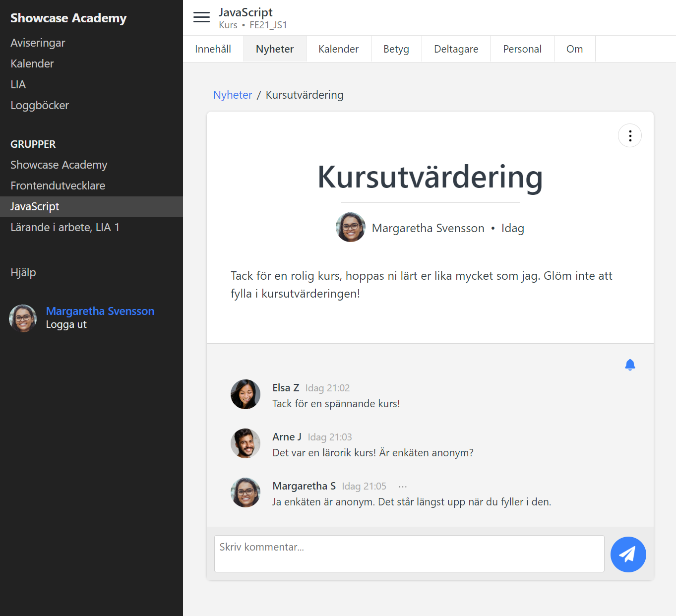Click sidebar user profile avatar

point(23,318)
